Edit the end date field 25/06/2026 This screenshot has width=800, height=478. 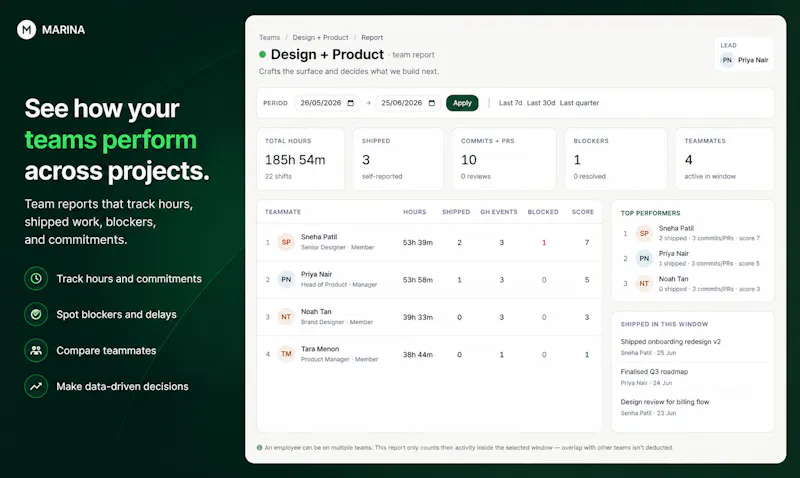point(408,103)
